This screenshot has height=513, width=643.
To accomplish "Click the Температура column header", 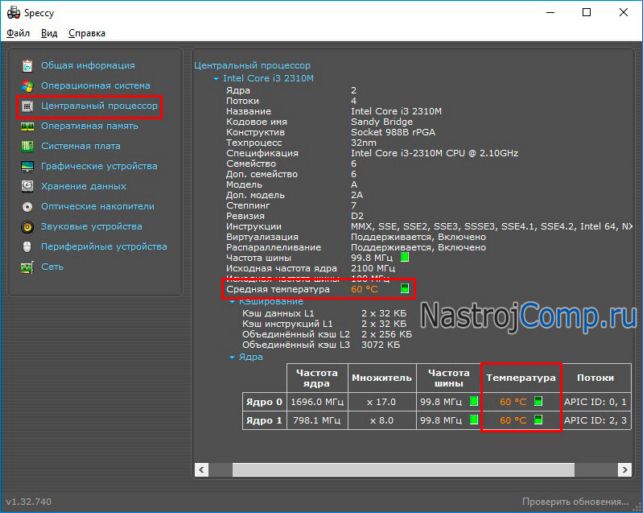I will [521, 378].
